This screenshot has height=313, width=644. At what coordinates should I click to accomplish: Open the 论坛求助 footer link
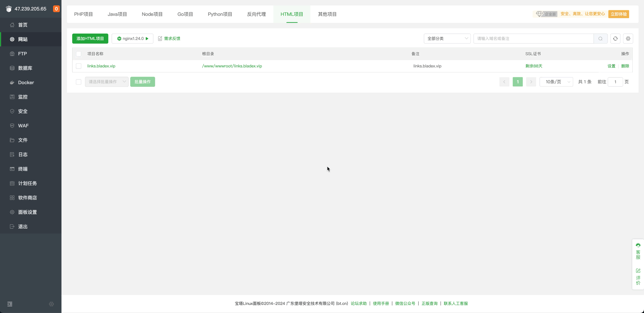[359, 303]
